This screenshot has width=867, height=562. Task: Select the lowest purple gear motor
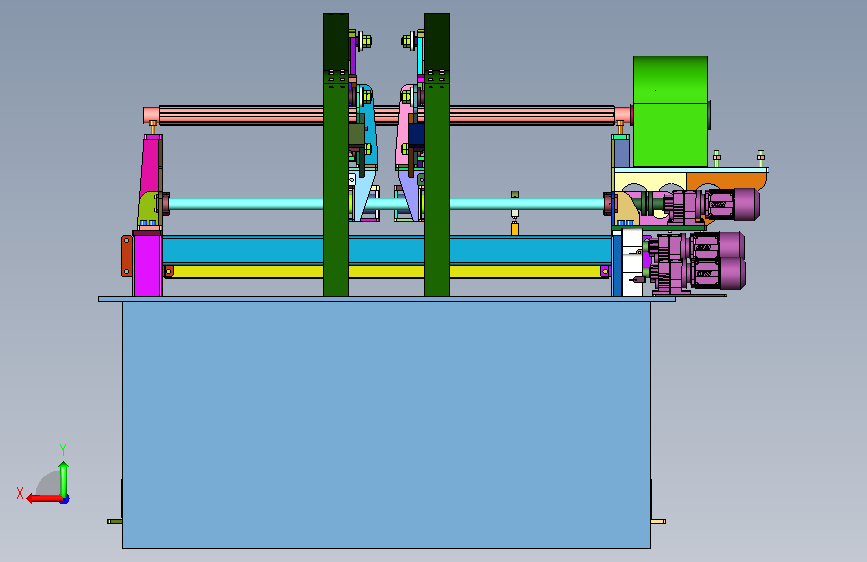coord(699,275)
